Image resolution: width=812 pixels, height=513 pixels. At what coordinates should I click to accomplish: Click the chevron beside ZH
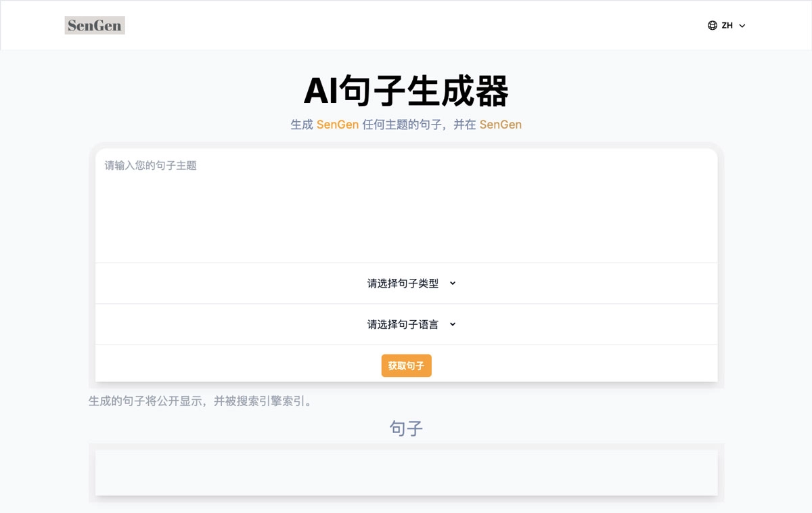tap(742, 26)
